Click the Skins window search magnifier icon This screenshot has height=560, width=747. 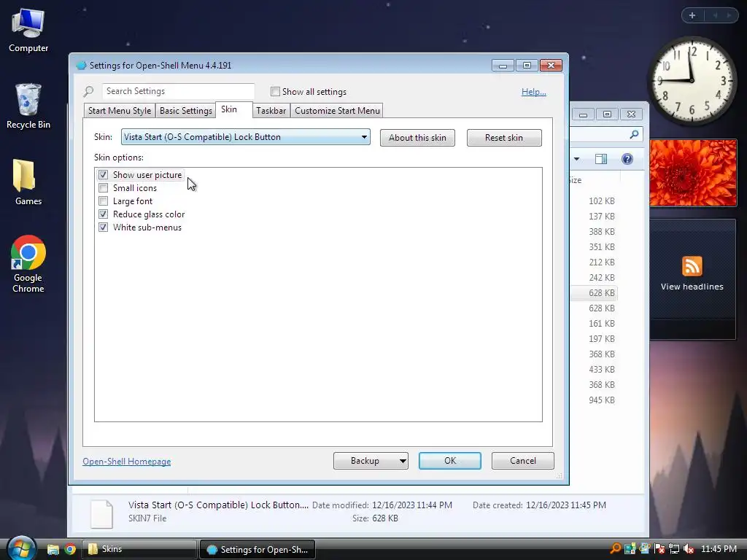(634, 135)
